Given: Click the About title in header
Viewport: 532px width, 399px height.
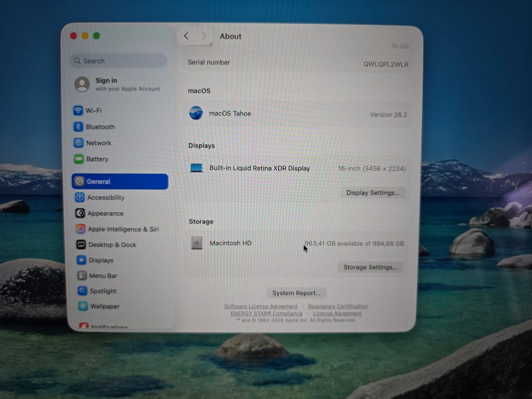Looking at the screenshot, I should 231,37.
